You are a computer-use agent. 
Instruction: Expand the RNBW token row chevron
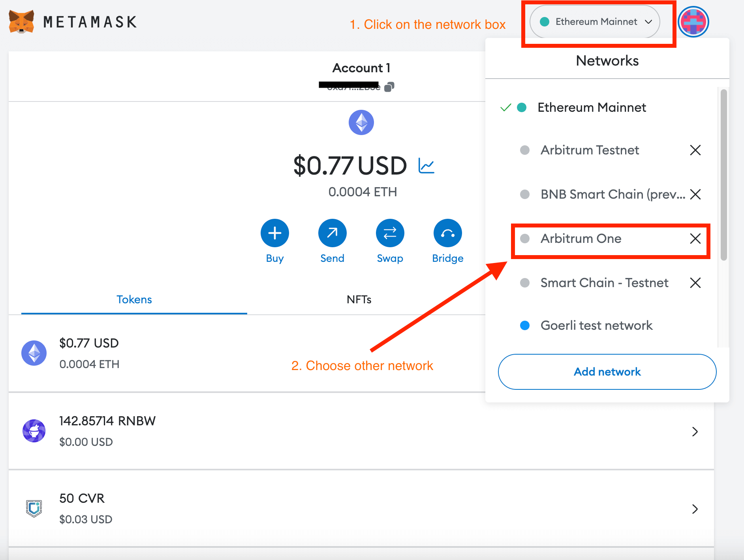(x=695, y=432)
